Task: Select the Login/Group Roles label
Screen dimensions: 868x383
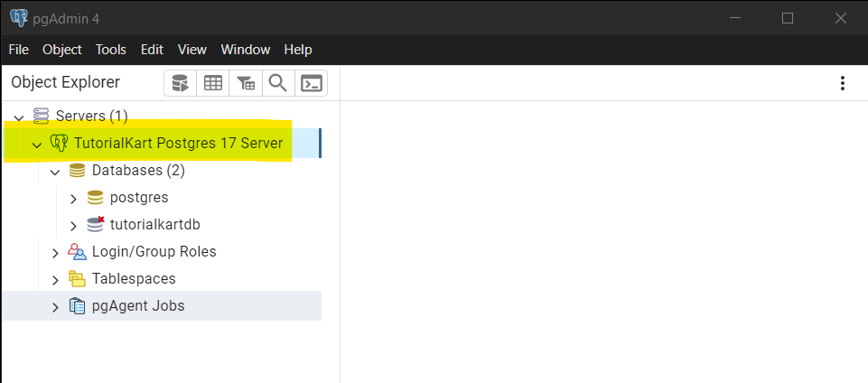Action: (154, 252)
